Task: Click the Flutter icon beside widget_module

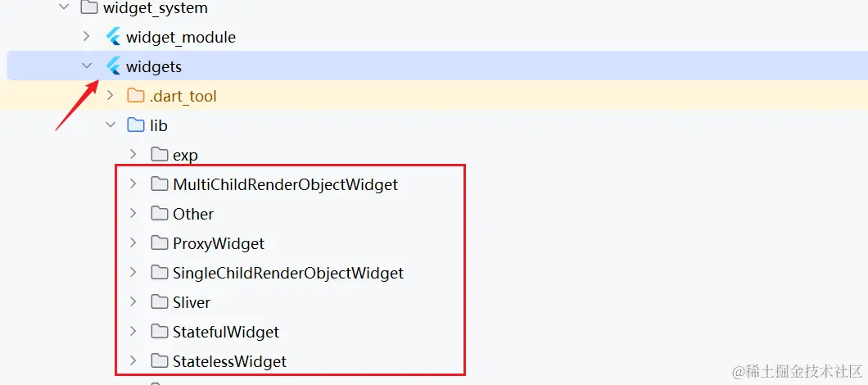Action: click(113, 37)
